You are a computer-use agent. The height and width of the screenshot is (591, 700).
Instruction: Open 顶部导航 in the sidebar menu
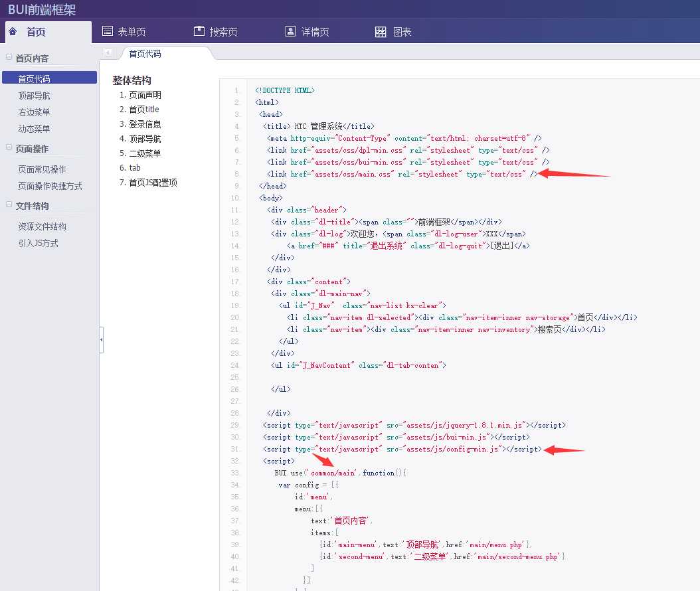34,96
